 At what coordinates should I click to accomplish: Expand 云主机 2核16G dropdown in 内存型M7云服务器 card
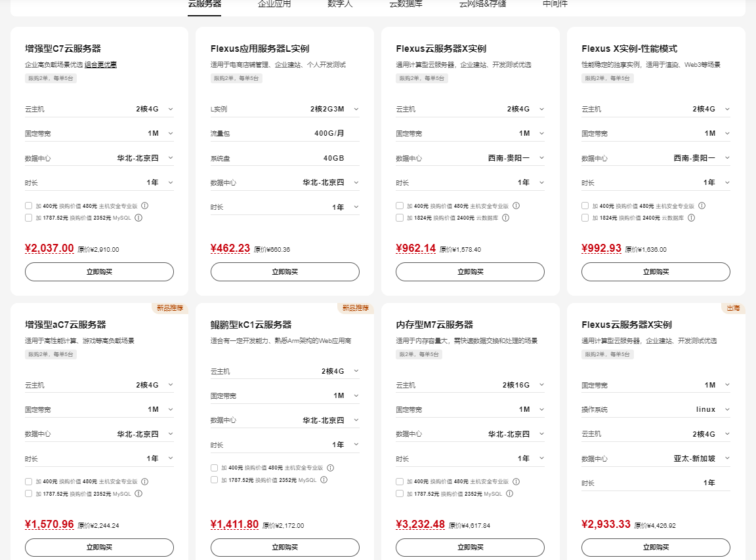[470, 385]
